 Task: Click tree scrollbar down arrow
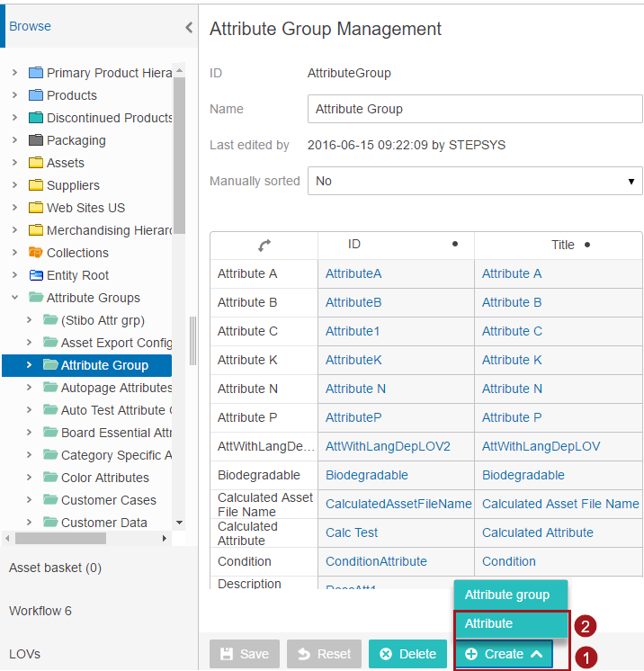(179, 523)
